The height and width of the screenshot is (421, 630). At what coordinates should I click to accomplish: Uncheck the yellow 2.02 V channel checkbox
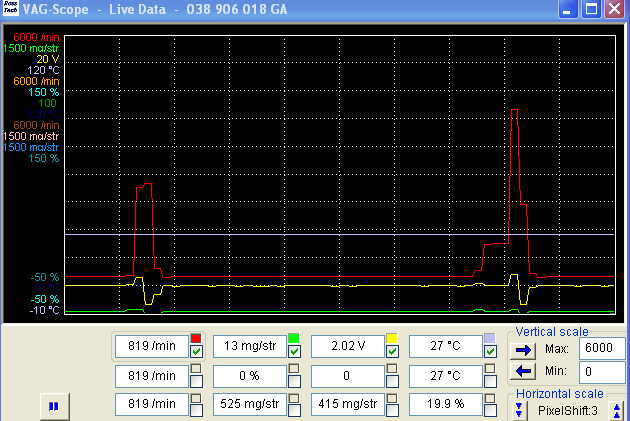coord(392,352)
